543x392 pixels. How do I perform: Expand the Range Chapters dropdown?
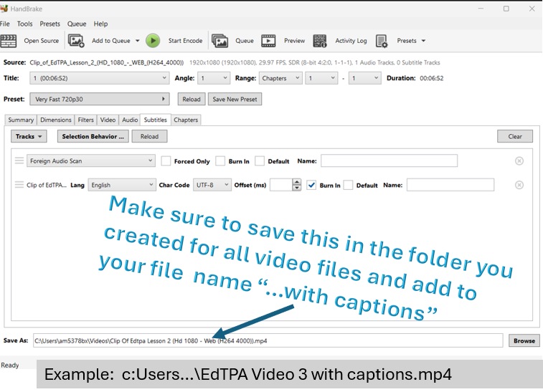280,78
